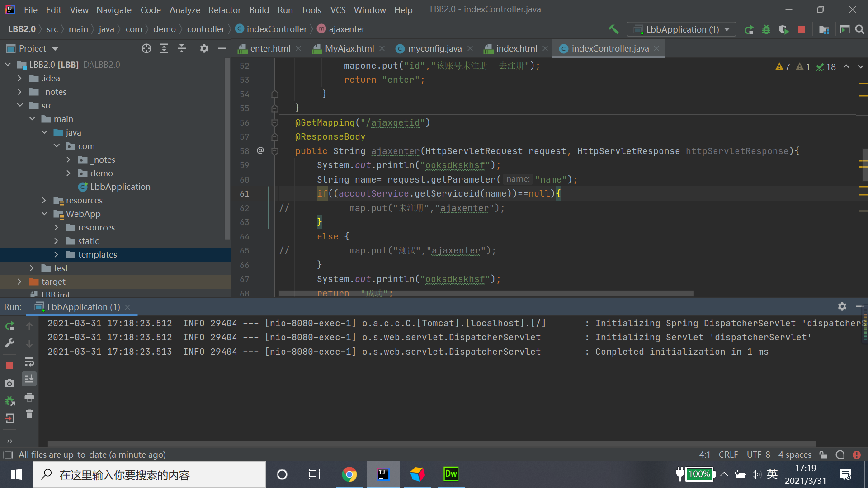
Task: Collapse all in Project panel
Action: (182, 48)
